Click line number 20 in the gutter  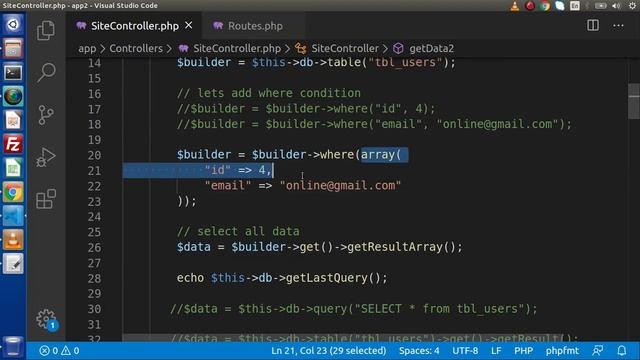click(94, 155)
